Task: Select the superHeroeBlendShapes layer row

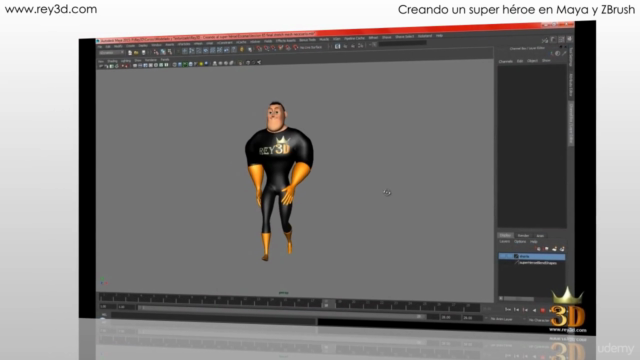Action: 532,263
